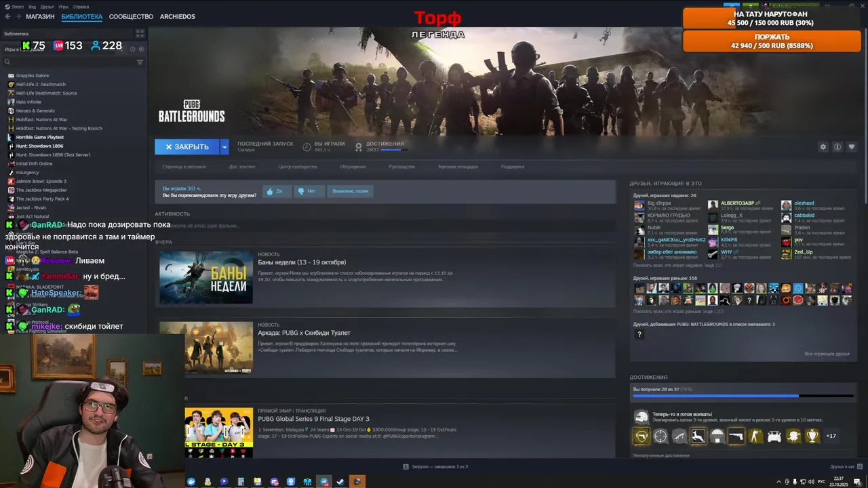
Task: Select Half-Life 2: Deathmatch in the library
Action: click(x=41, y=84)
